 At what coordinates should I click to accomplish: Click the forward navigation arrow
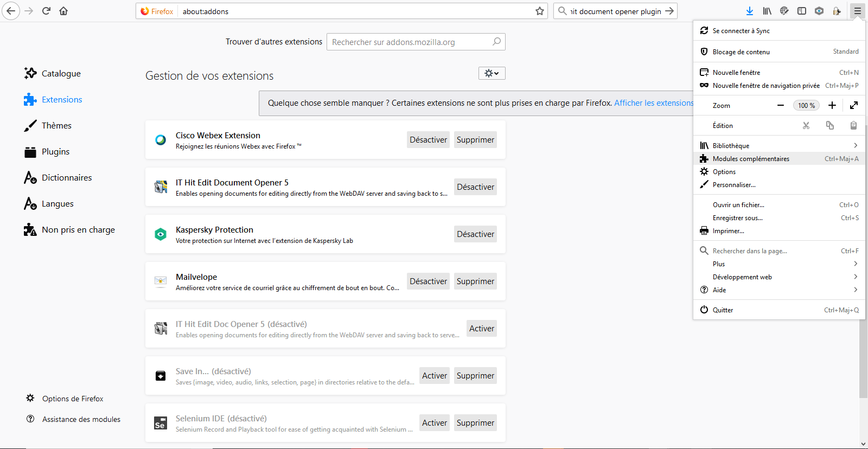(29, 11)
